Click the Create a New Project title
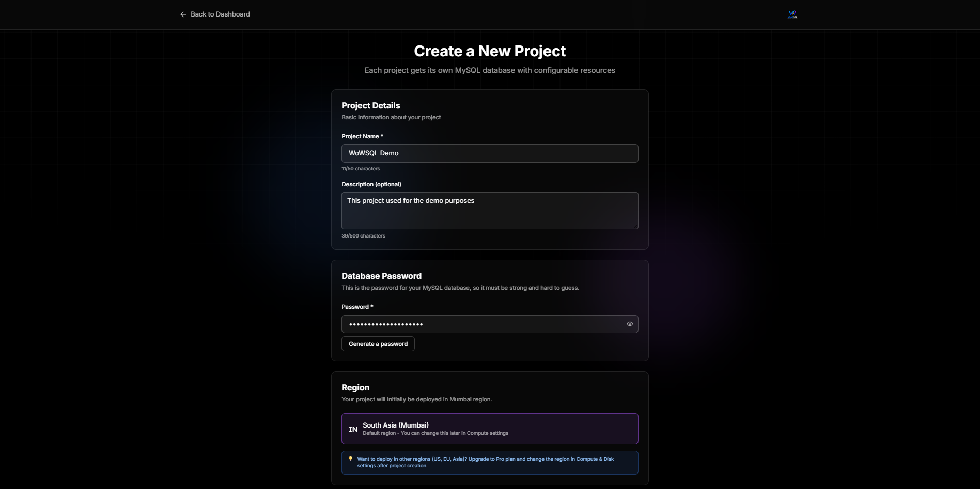Screen dimensions: 980x489 pyautogui.click(x=489, y=51)
